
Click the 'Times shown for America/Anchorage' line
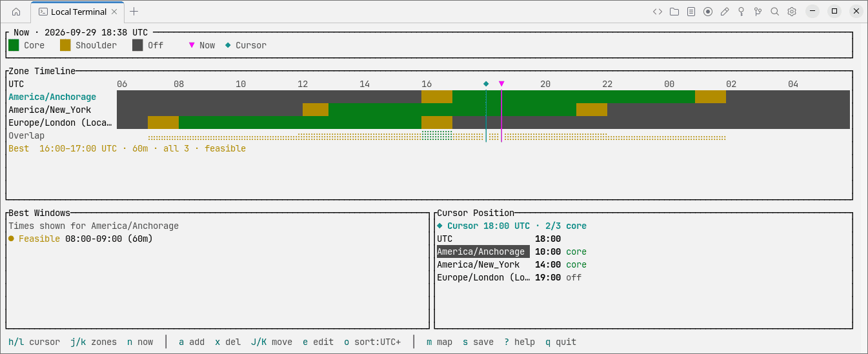(94, 226)
